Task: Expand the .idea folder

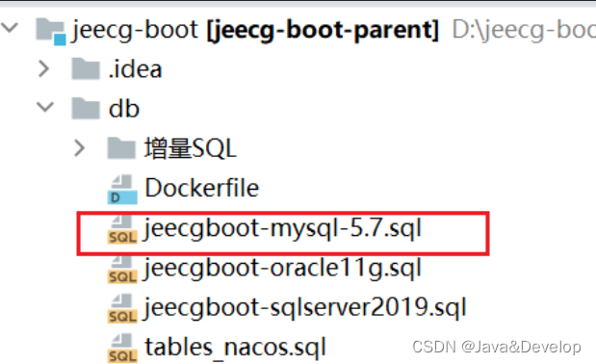Action: tap(44, 68)
